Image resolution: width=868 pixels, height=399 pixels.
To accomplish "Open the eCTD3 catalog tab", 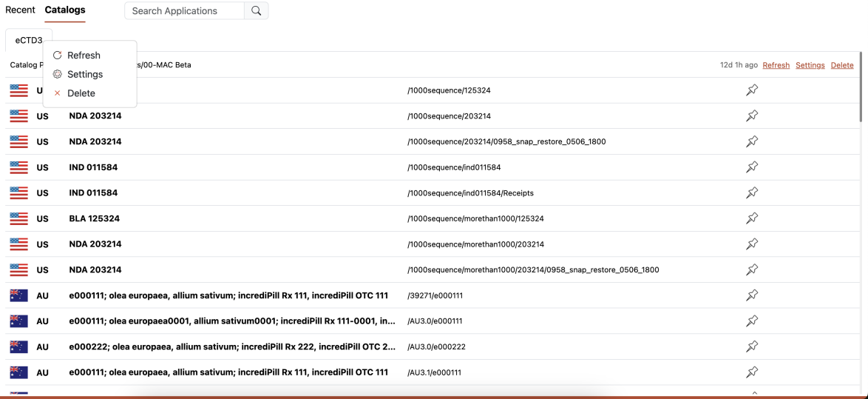I will tap(28, 40).
